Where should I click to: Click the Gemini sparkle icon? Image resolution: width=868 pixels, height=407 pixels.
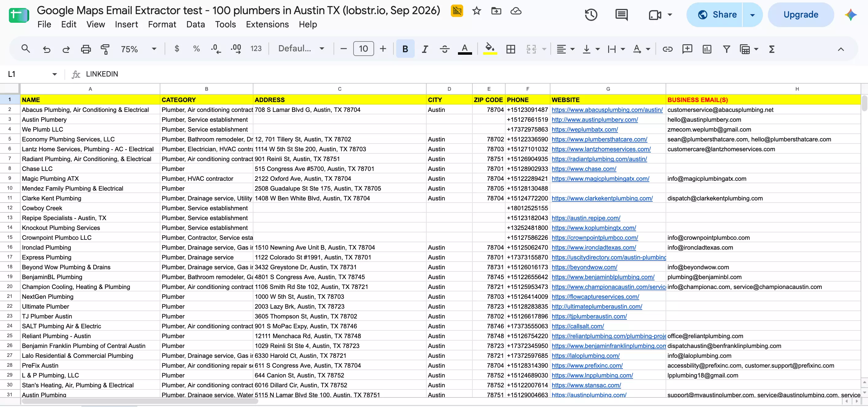point(850,15)
